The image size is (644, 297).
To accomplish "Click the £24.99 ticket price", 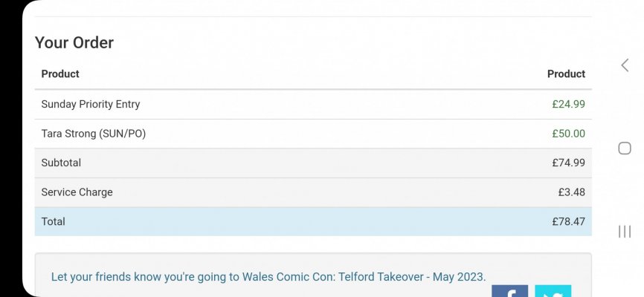I will (568, 105).
